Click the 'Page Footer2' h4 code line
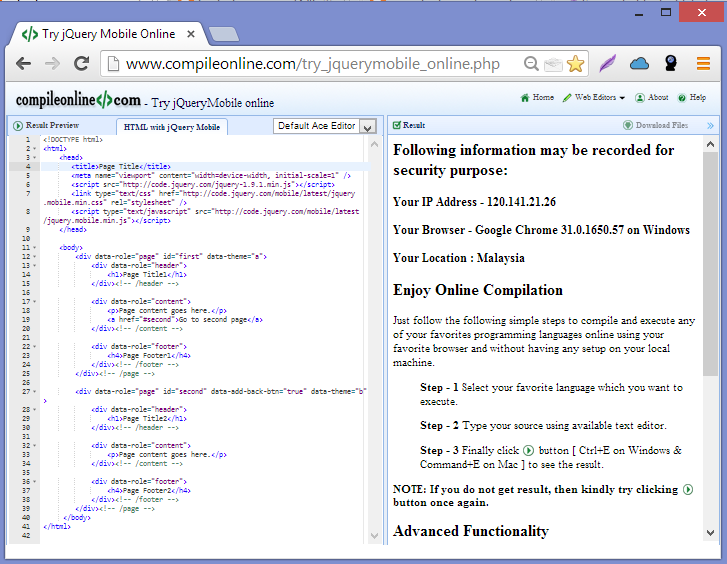 149,490
